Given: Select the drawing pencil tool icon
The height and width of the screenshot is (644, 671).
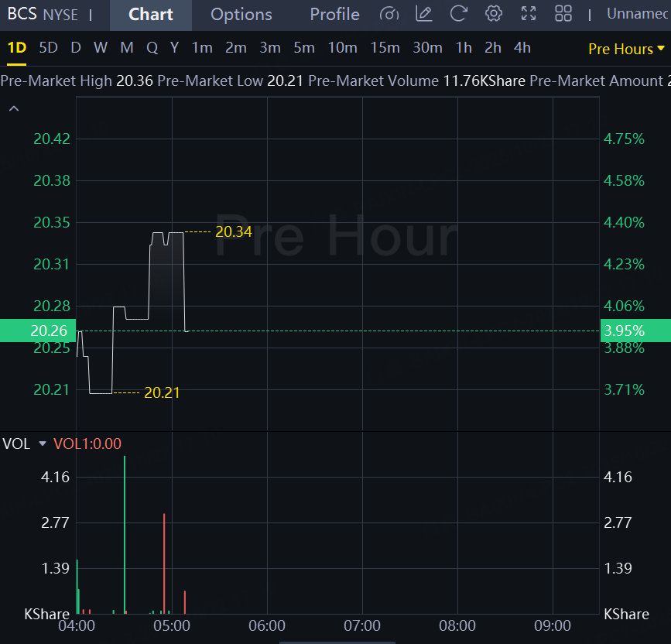Looking at the screenshot, I should tap(423, 14).
